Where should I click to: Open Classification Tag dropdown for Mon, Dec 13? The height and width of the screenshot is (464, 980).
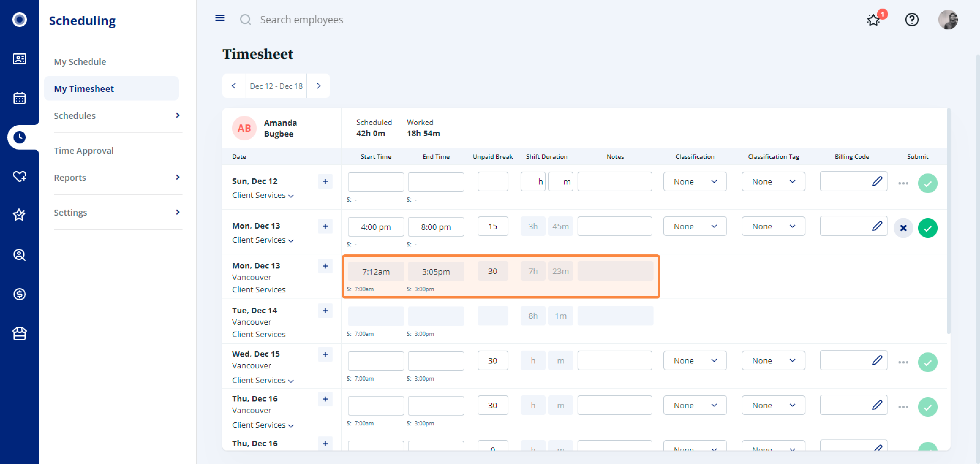tap(773, 226)
